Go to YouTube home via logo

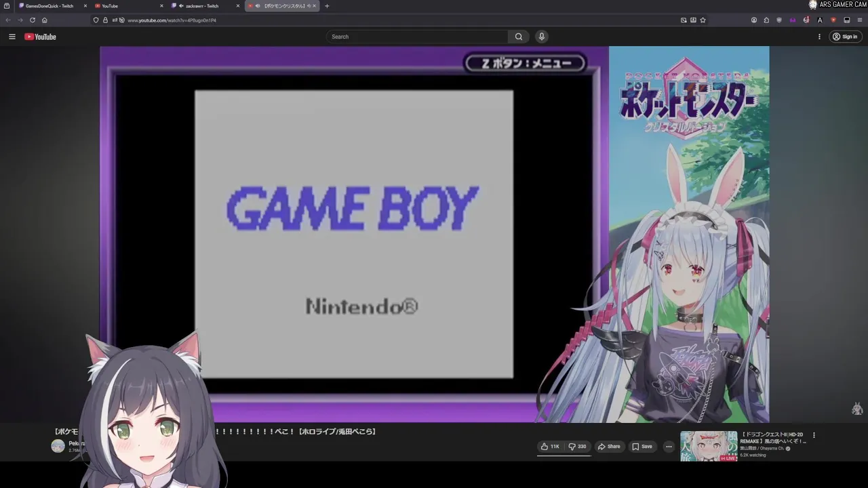[40, 37]
